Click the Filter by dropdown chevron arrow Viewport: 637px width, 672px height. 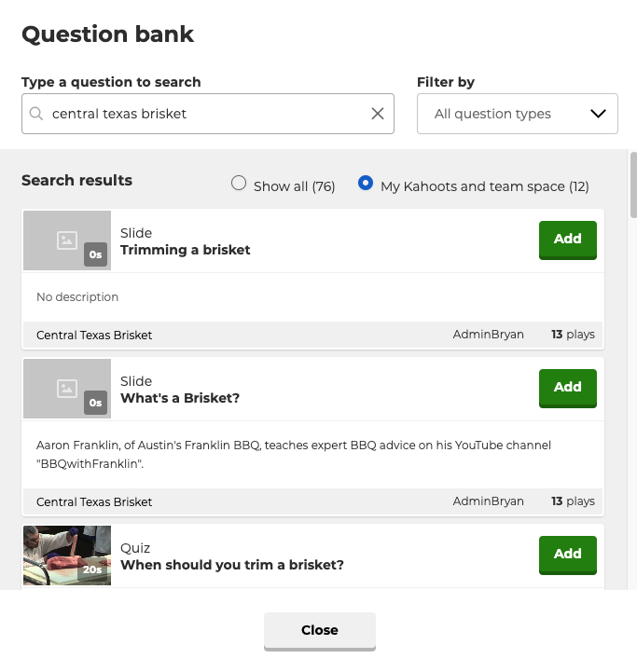[598, 114]
